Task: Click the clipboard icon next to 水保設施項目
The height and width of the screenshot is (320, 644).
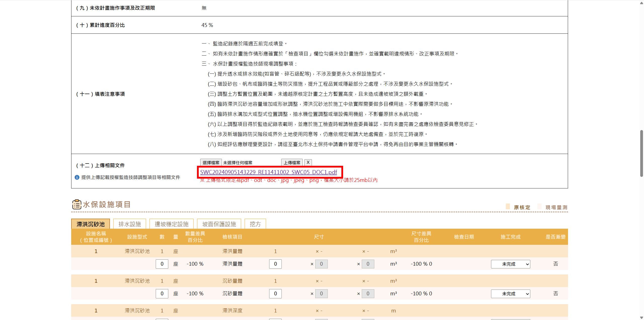Action: (77, 204)
